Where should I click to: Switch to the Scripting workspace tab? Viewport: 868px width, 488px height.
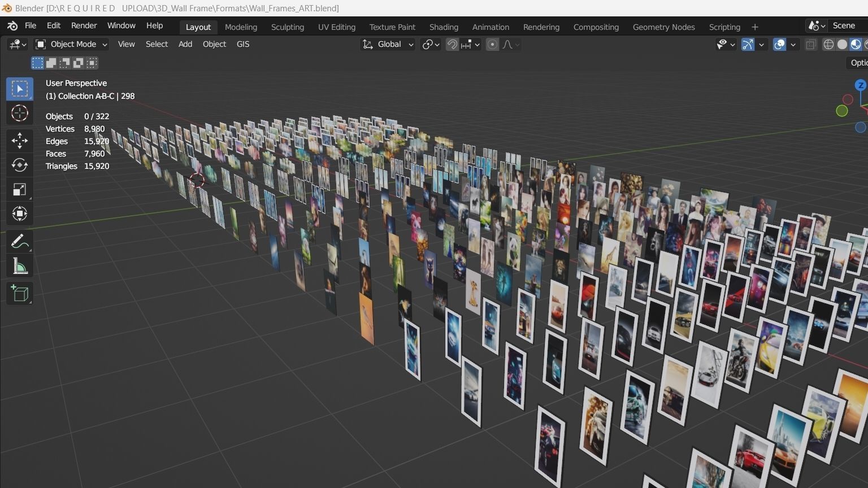[724, 27]
